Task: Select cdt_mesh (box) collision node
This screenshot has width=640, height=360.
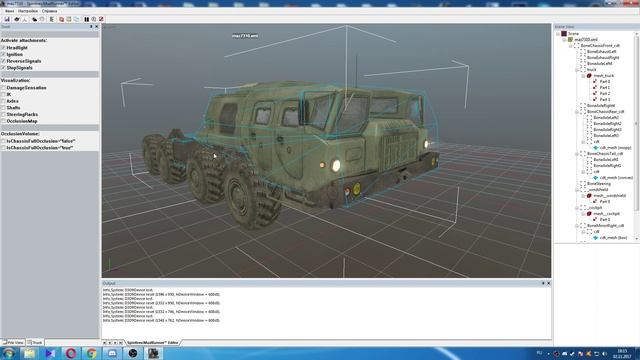Action: (x=613, y=238)
